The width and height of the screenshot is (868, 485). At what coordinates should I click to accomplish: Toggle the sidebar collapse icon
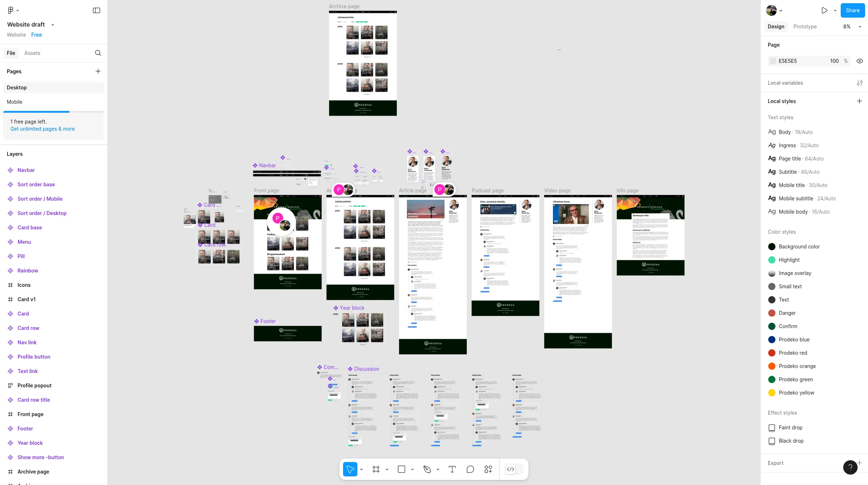[x=97, y=10]
